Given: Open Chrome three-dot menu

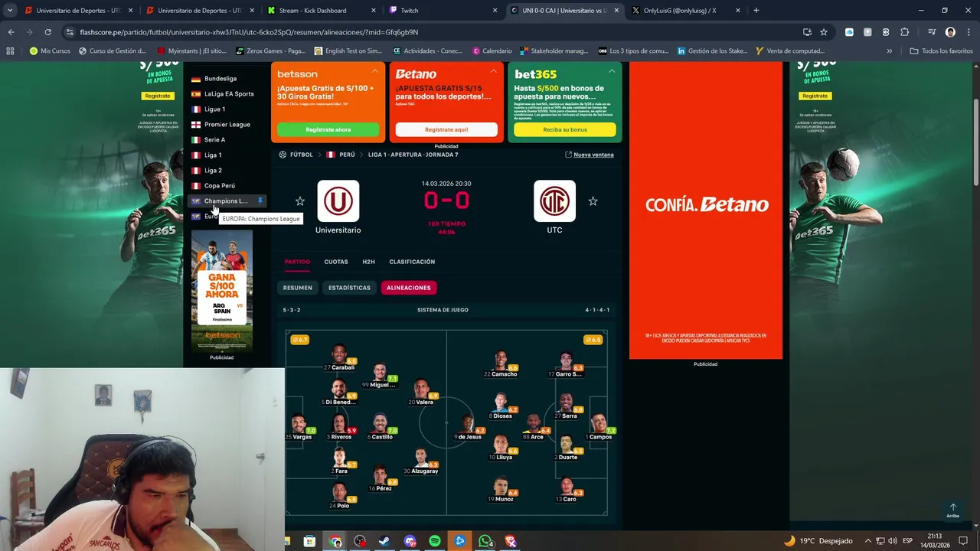Looking at the screenshot, I should 968,32.
